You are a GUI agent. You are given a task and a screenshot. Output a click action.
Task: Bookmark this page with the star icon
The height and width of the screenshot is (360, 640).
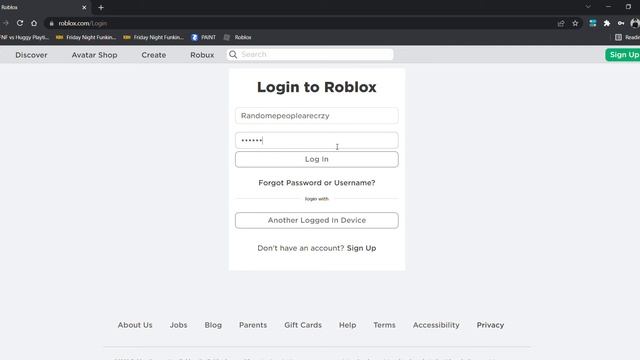575,23
